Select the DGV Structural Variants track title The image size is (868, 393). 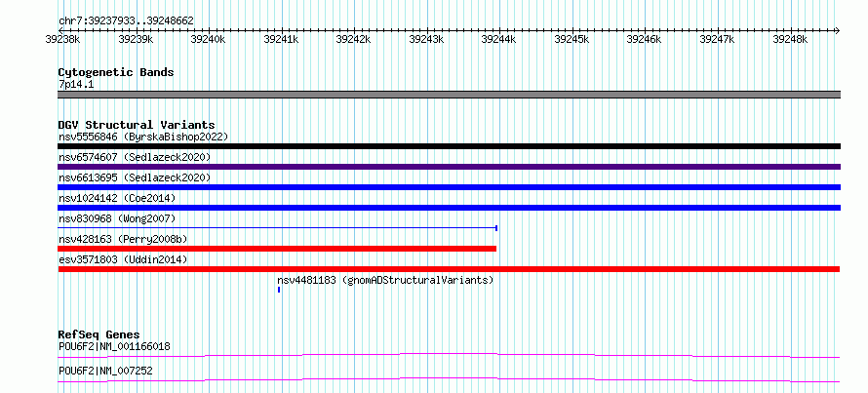click(137, 125)
